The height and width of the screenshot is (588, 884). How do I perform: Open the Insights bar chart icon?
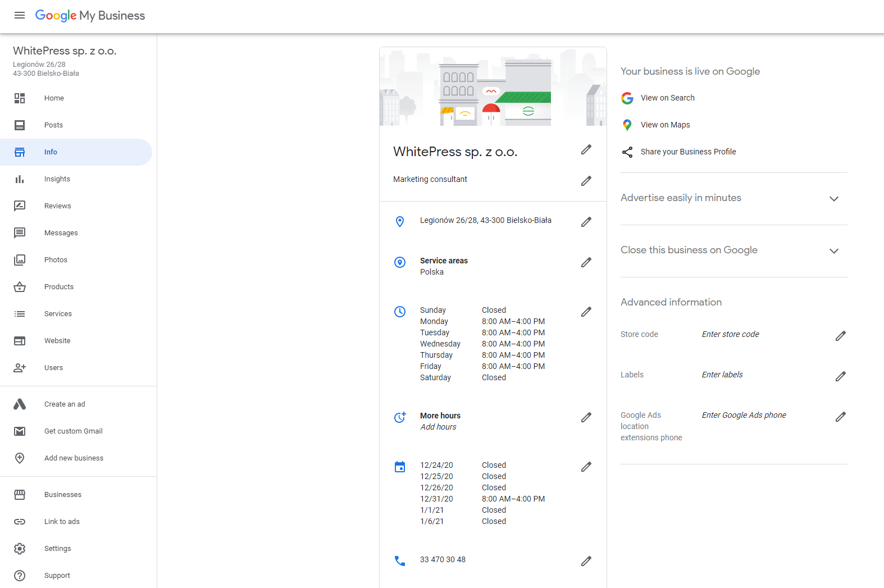coord(20,179)
